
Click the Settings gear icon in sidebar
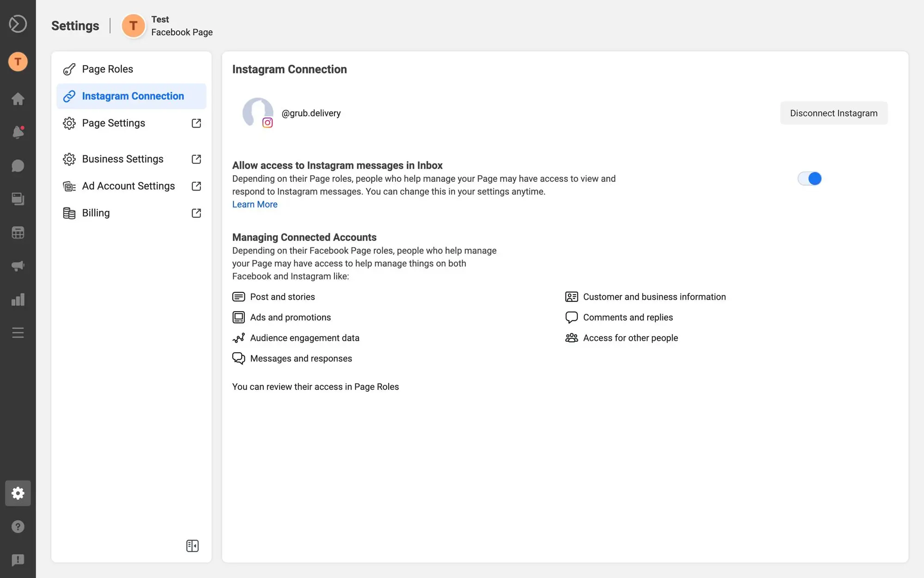click(18, 493)
